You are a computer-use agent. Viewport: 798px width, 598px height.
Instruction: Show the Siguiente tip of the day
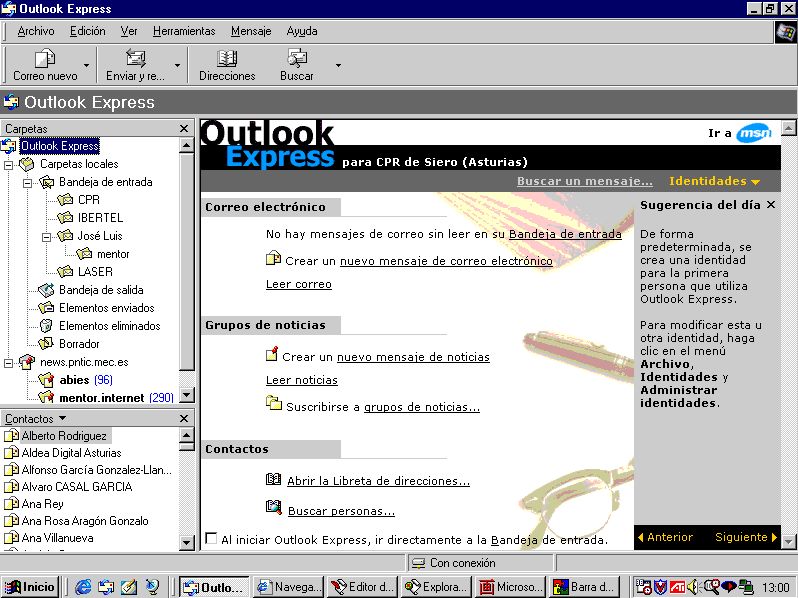pos(746,537)
